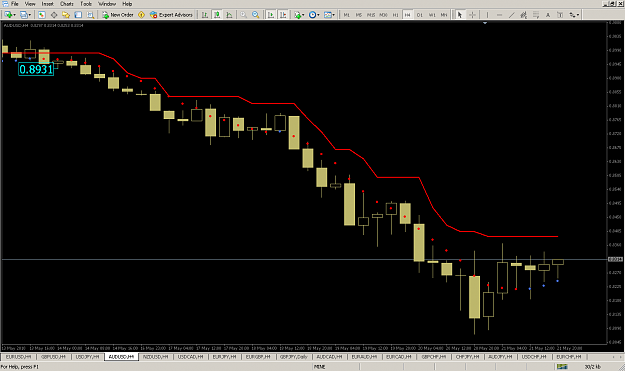Open the Charts menu
Image resolution: width=625 pixels, height=371 pixels.
tap(67, 4)
